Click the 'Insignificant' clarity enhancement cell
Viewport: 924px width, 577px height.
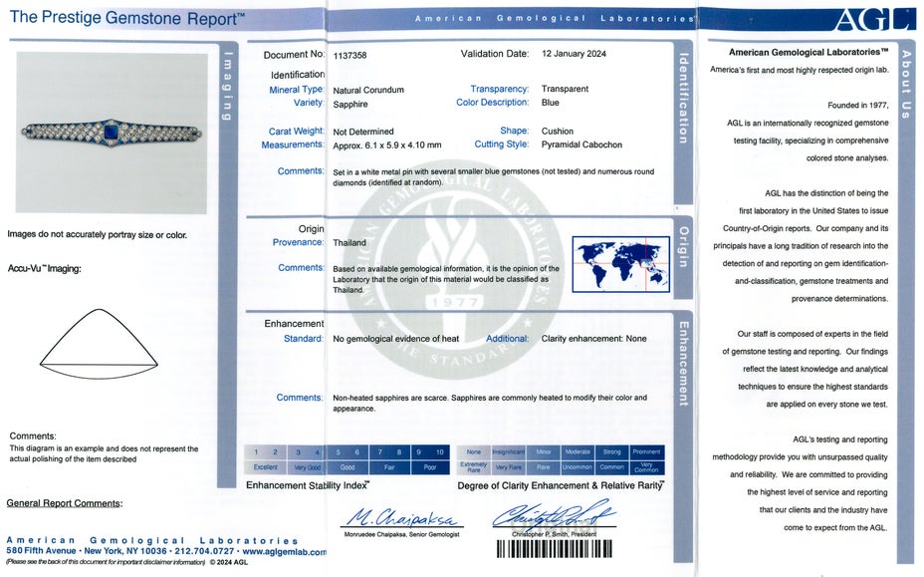click(x=509, y=451)
